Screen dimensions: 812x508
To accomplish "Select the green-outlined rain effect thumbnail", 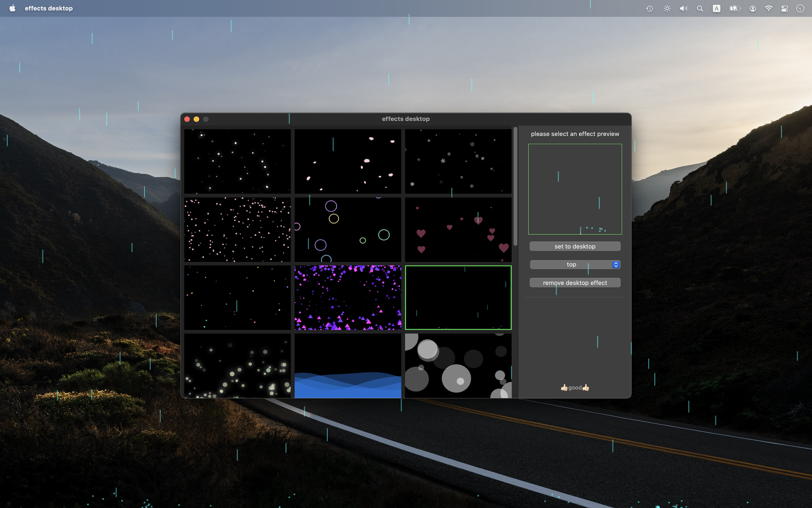I will click(x=458, y=298).
